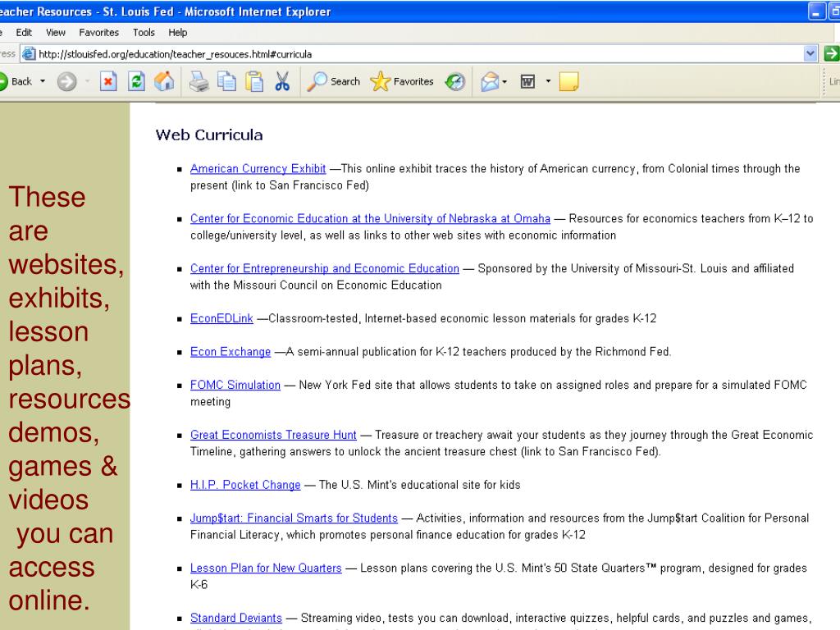Open the Favorites menu
The height and width of the screenshot is (630, 840).
(99, 33)
